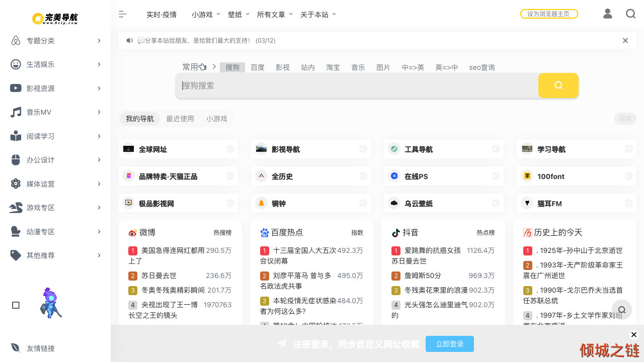Viewport: 644px width, 362px height.
Task: Open the search icon in header
Action: pyautogui.click(x=630, y=14)
